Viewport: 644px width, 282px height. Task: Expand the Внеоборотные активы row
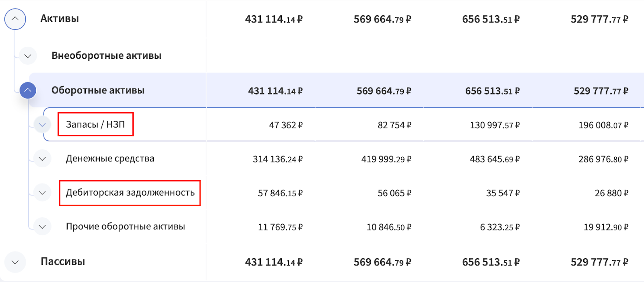click(x=28, y=56)
